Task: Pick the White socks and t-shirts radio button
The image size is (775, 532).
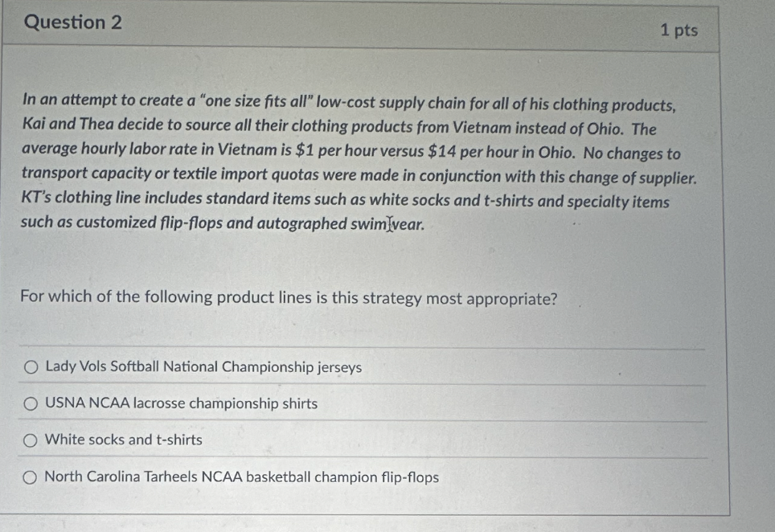Action: coord(31,440)
